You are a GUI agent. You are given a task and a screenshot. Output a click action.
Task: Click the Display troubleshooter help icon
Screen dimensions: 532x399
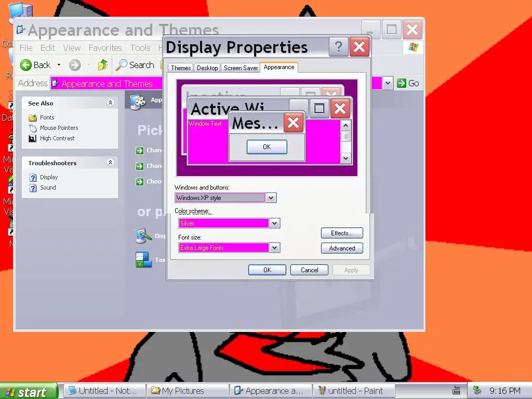(x=33, y=178)
